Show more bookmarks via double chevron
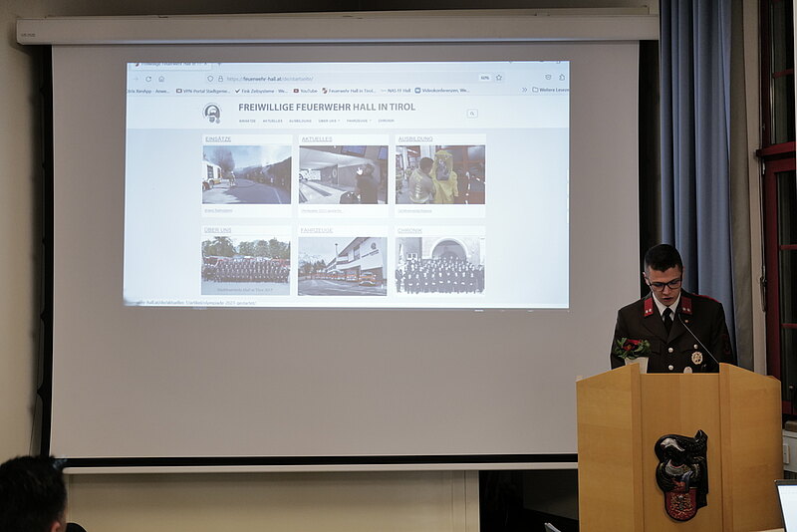Screen dimensions: 797x532 point(524,90)
